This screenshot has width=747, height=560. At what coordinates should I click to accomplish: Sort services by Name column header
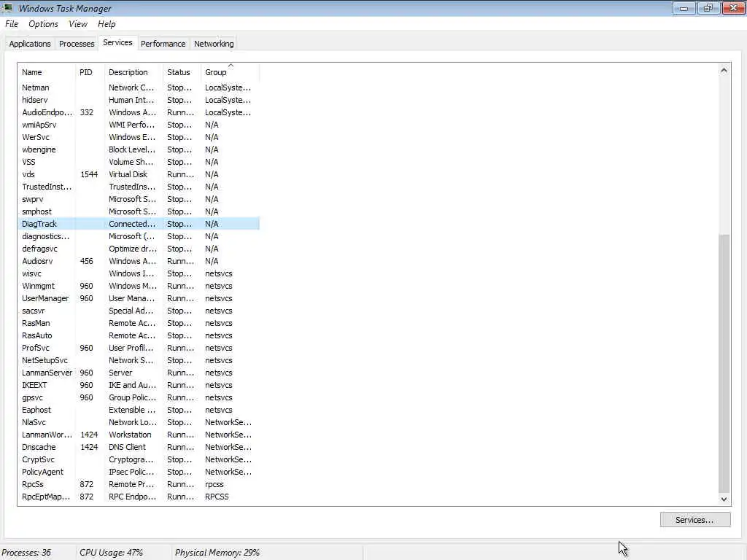click(47, 72)
